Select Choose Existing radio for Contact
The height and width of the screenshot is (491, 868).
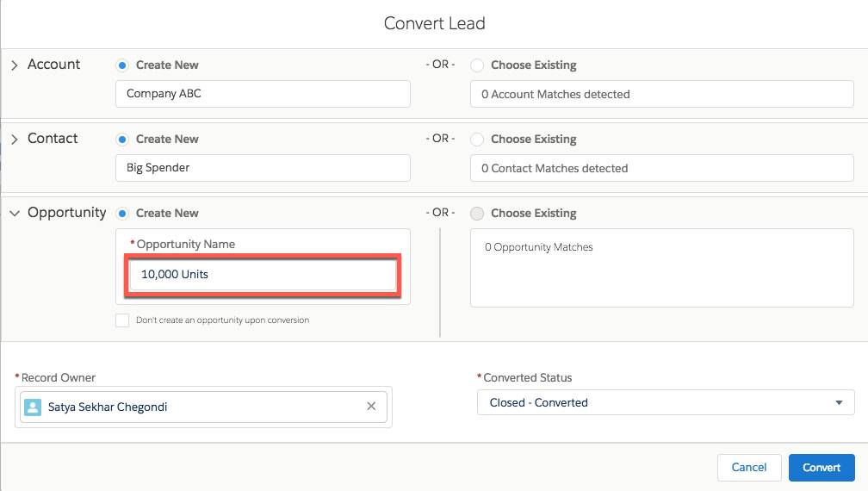pos(477,140)
